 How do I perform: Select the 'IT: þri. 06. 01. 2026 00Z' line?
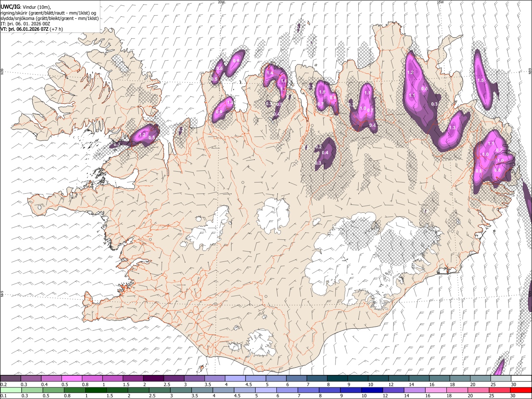tap(25, 24)
